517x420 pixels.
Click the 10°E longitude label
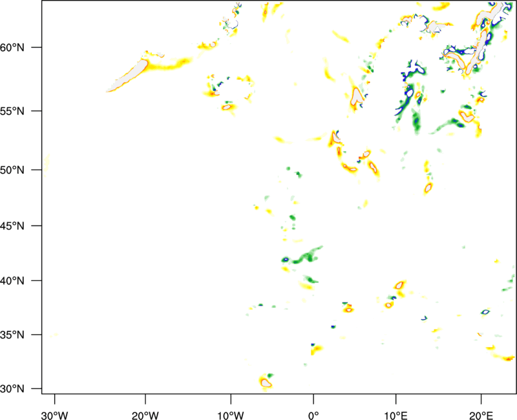[x=396, y=415]
